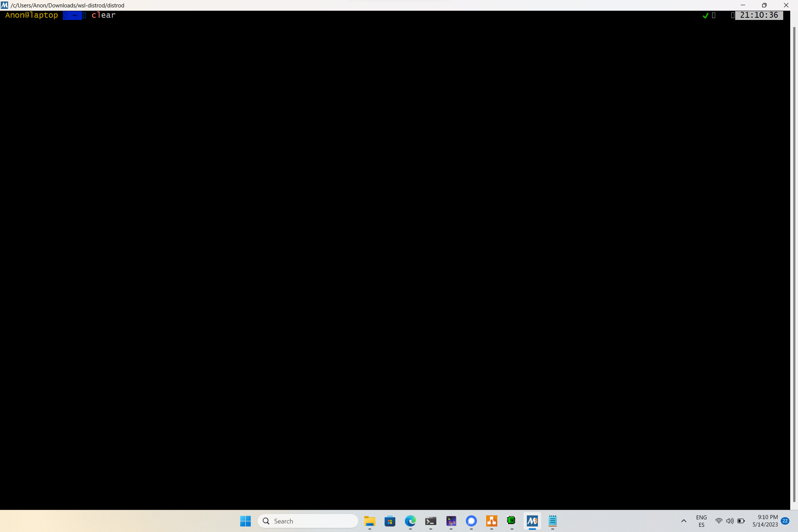Image resolution: width=798 pixels, height=532 pixels.
Task: Open the Wi-Fi network status icon
Action: pyautogui.click(x=719, y=521)
